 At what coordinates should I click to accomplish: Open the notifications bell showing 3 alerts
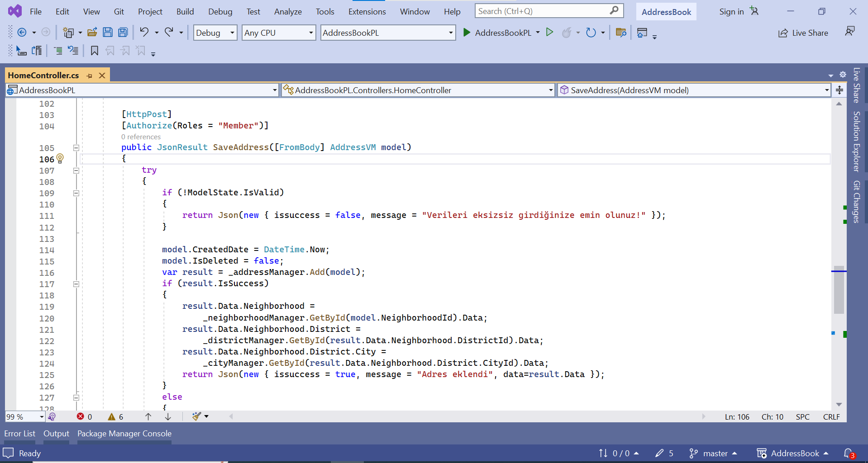click(849, 453)
